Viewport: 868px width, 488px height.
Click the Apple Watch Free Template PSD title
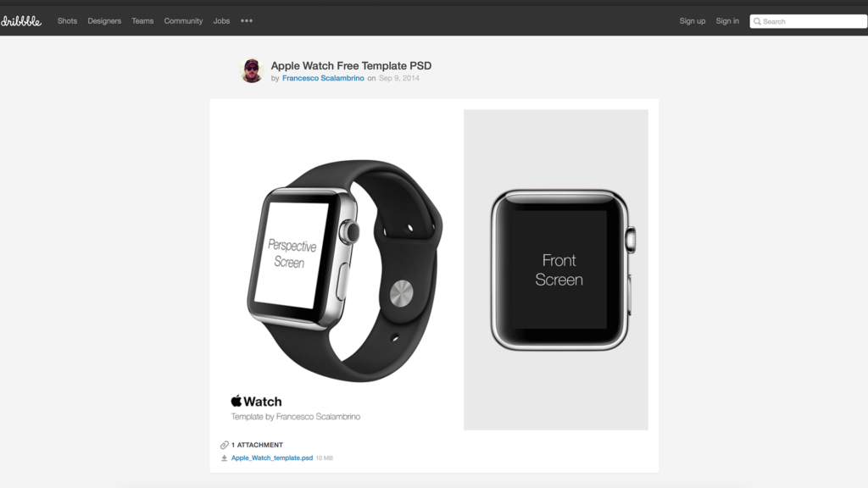coord(351,65)
